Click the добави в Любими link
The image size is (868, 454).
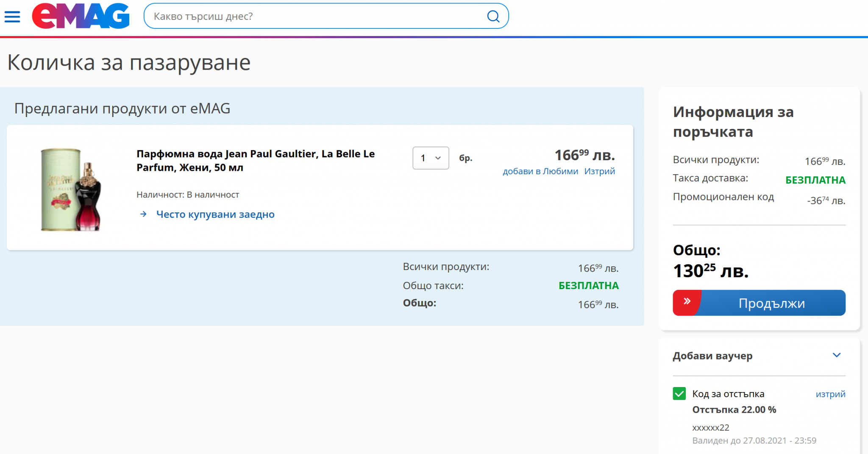(540, 171)
